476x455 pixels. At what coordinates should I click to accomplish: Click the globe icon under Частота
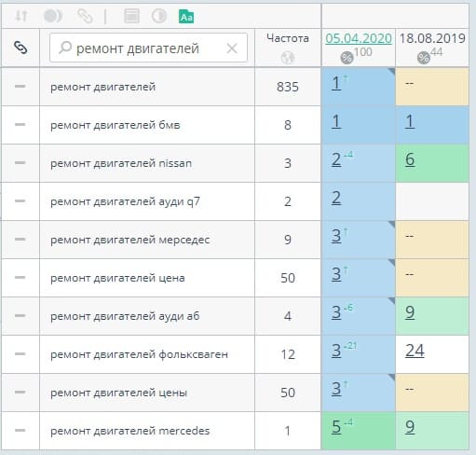pyautogui.click(x=288, y=58)
